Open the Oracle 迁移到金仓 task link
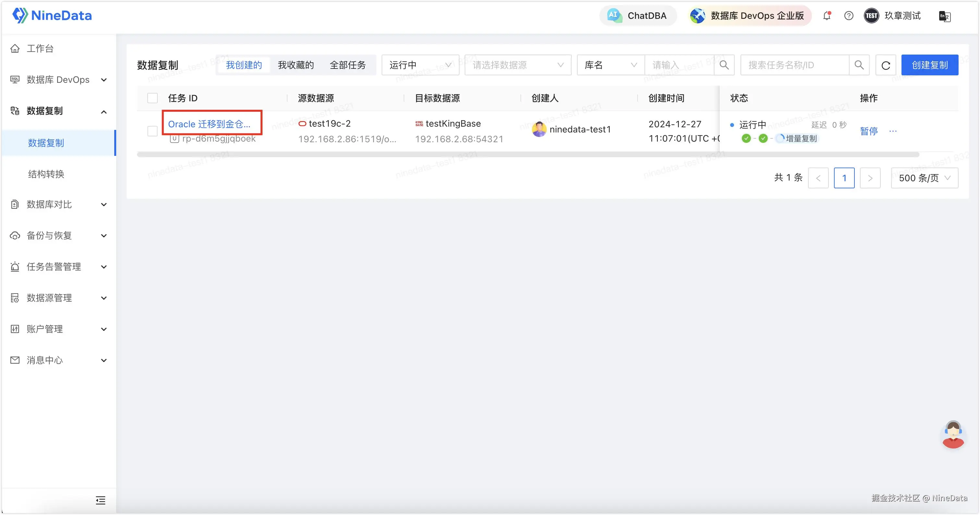The width and height of the screenshot is (980, 515). [x=209, y=124]
